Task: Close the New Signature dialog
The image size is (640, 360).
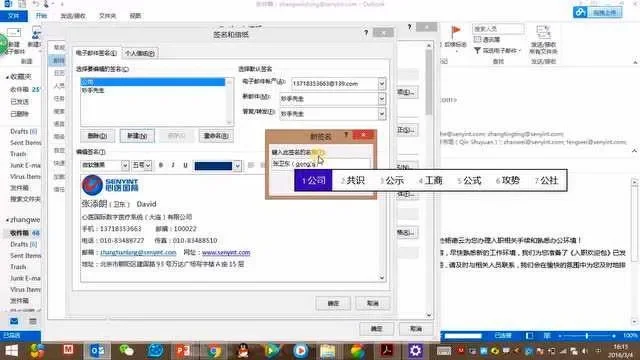Action: tap(363, 135)
